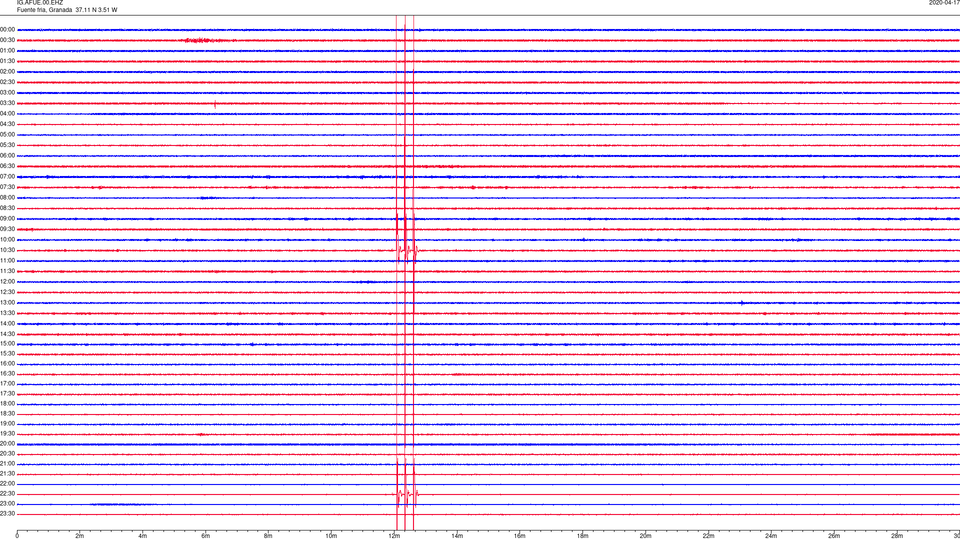Screen dimensions: 960x540
Task: Select the 28m x-axis tick label
Action: pos(897,536)
